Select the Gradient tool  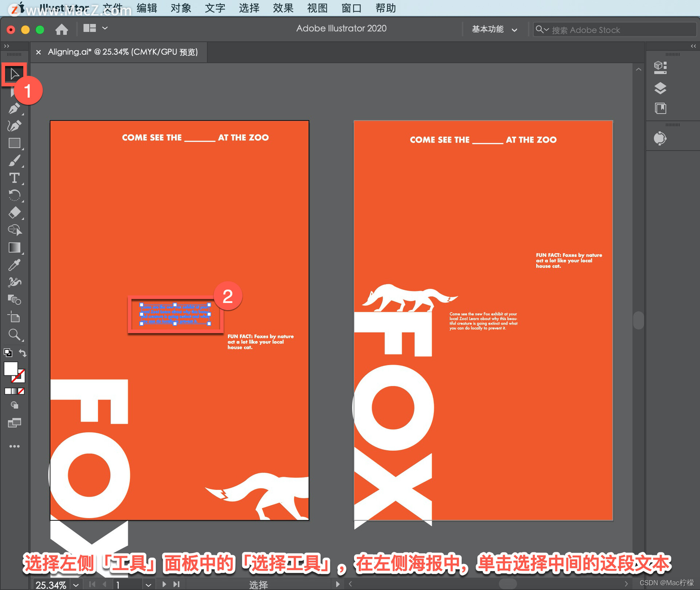[x=14, y=247]
